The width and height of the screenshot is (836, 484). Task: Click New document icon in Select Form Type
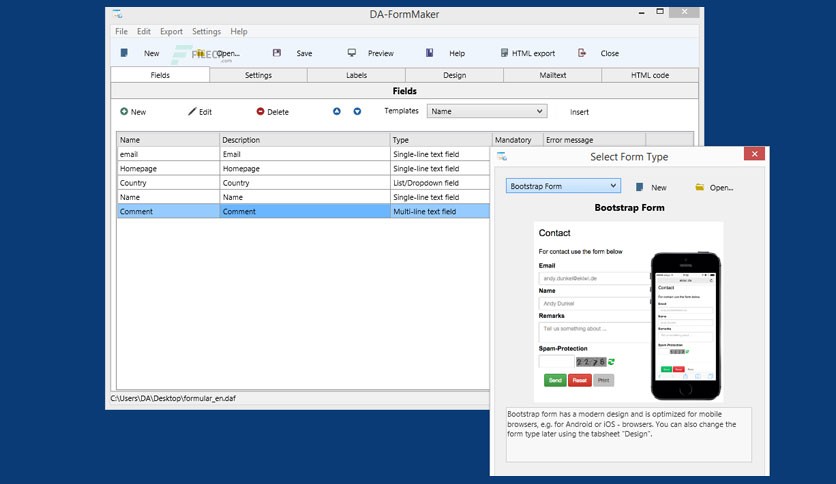pos(639,187)
